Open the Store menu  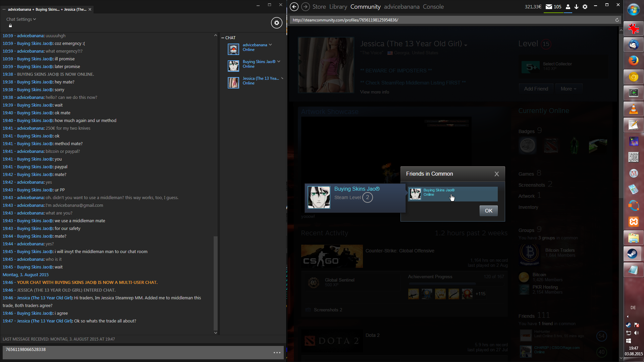tap(319, 7)
